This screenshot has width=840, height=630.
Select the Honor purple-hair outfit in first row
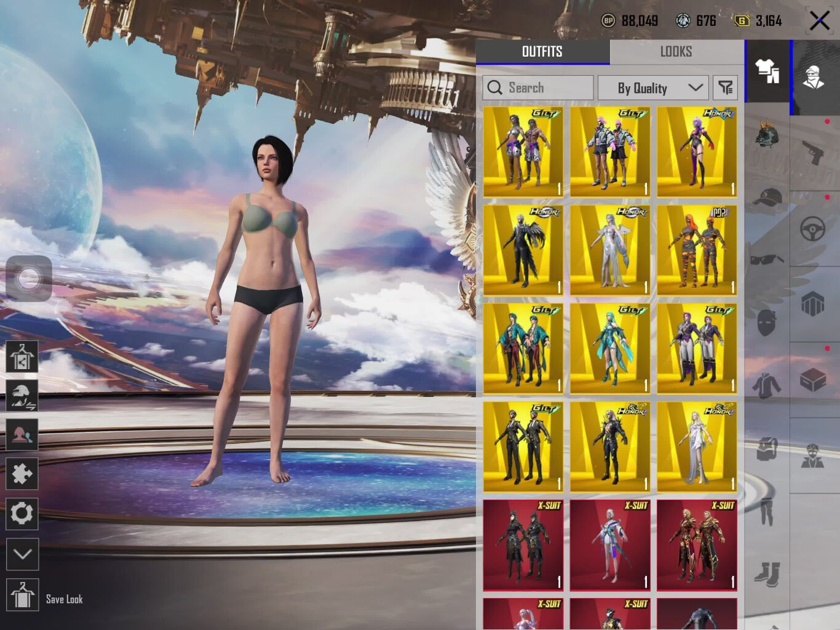pos(697,152)
